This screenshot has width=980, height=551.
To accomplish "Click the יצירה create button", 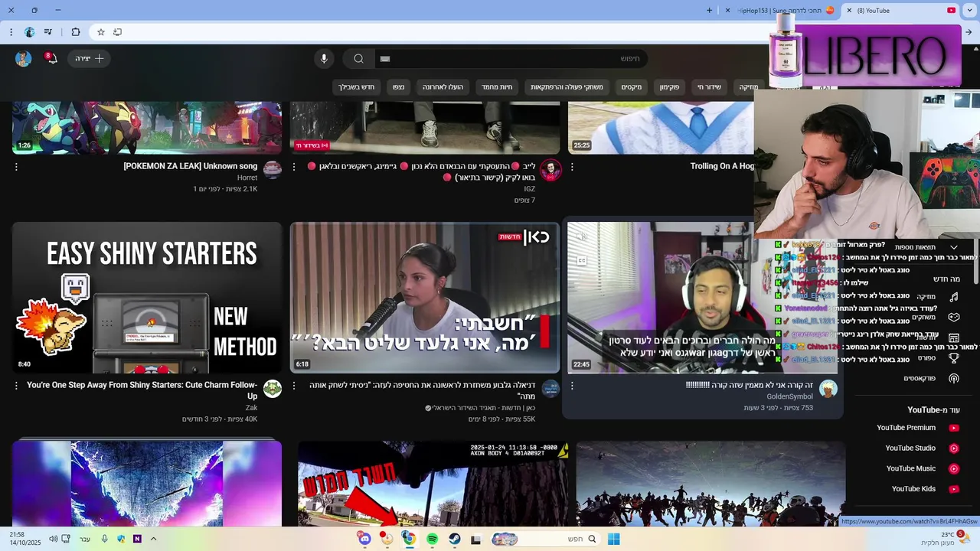I will [x=90, y=59].
